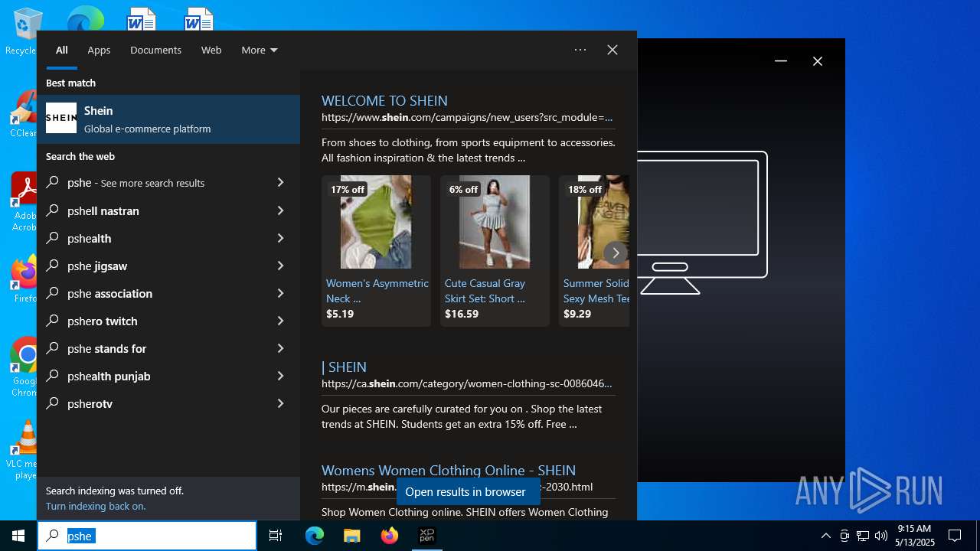Screen dimensions: 980x551
Task: Close the dark XP-Pen window behind
Action: [x=818, y=61]
